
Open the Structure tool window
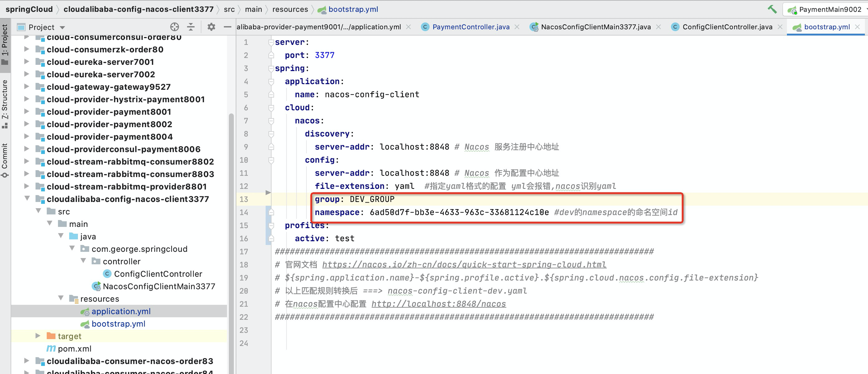(5, 103)
